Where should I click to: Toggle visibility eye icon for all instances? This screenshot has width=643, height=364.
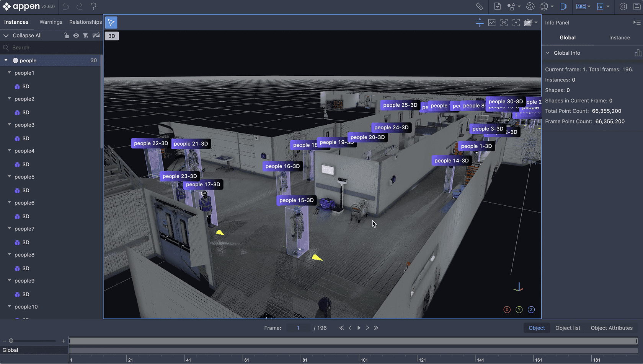click(76, 36)
